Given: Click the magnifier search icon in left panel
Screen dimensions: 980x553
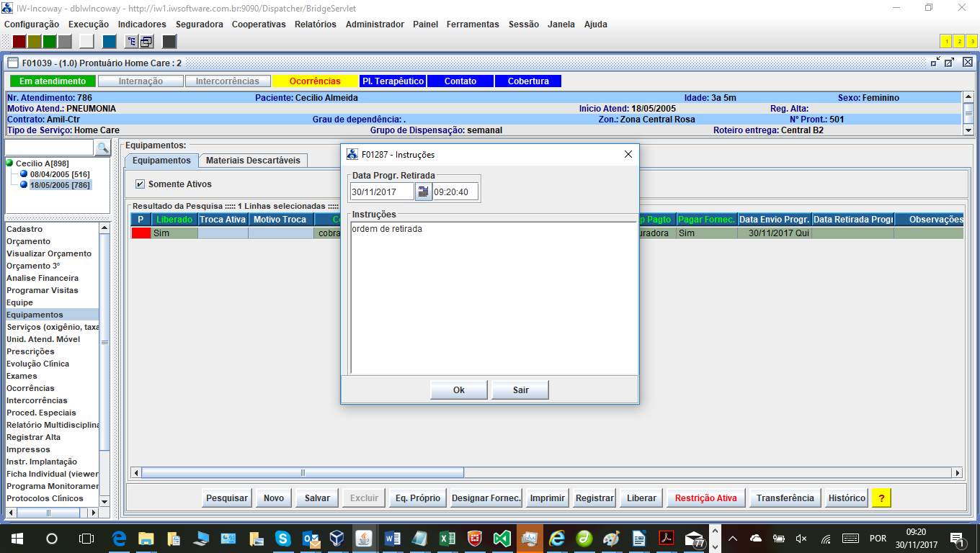Looking at the screenshot, I should [x=103, y=148].
